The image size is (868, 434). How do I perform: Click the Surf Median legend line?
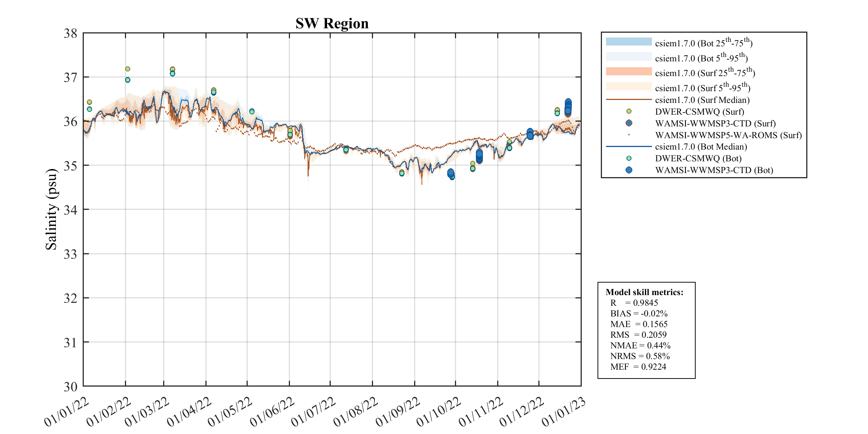628,100
